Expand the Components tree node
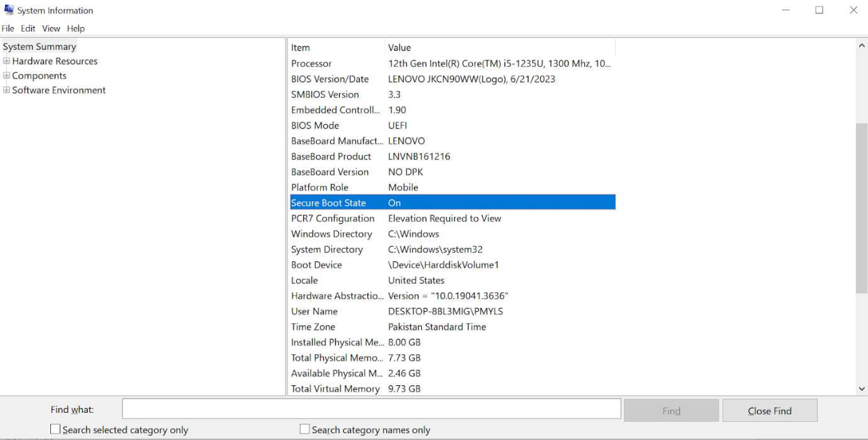The height and width of the screenshot is (440, 868). 6,76
